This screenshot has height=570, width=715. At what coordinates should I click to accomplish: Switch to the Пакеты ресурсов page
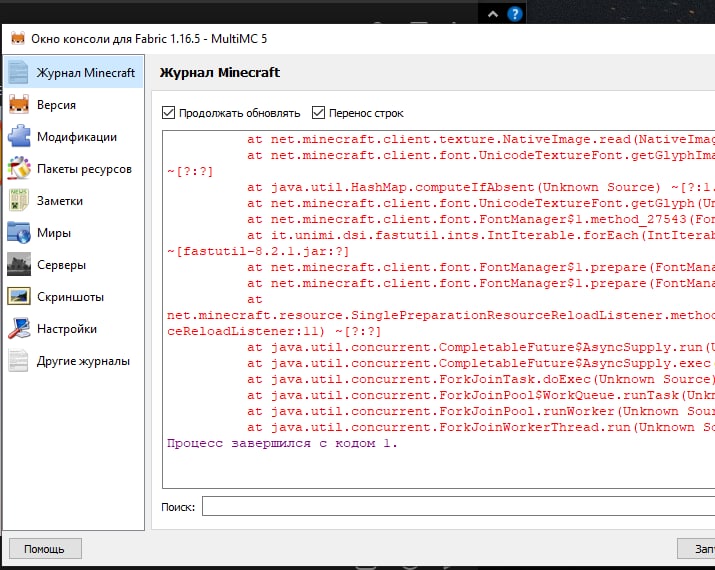pyautogui.click(x=74, y=168)
